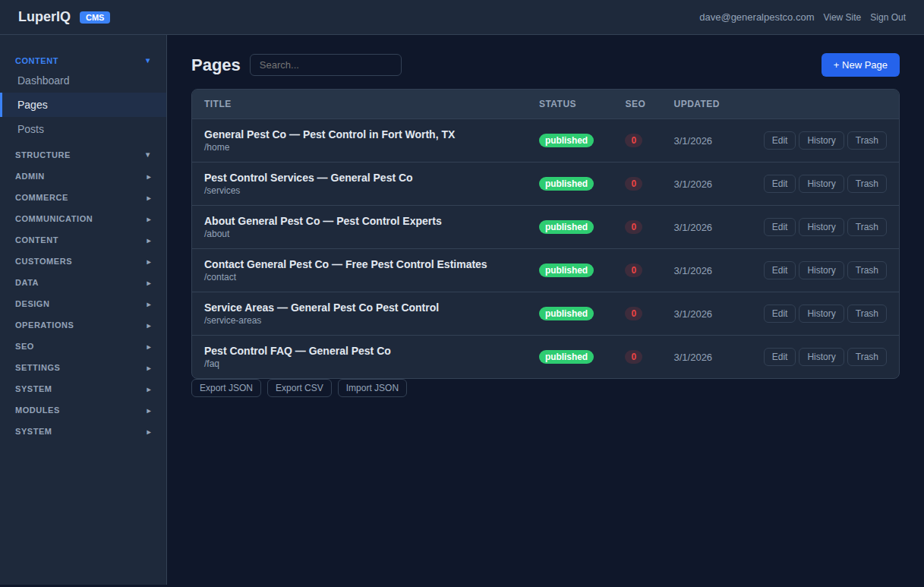View History for the /services page
Viewport: 924px width, 587px height.
[821, 183]
